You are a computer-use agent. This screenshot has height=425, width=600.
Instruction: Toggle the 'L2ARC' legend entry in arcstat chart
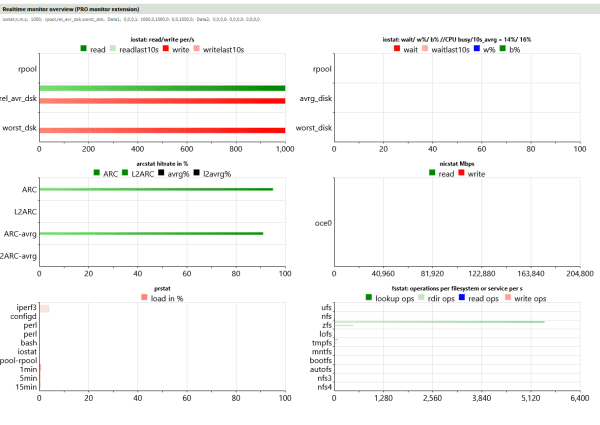click(138, 174)
